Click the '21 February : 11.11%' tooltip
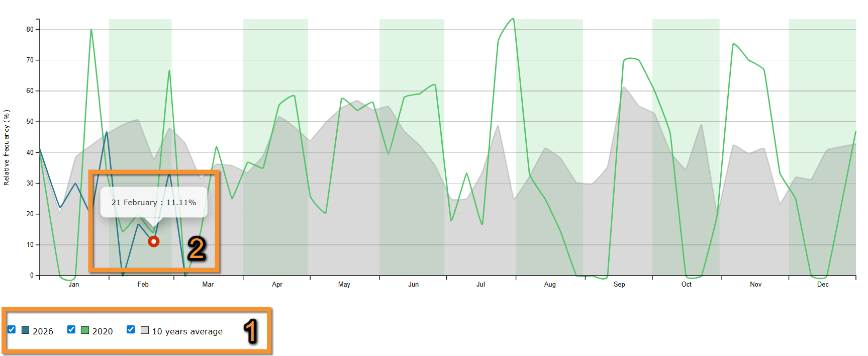This screenshot has width=868, height=356. [154, 202]
